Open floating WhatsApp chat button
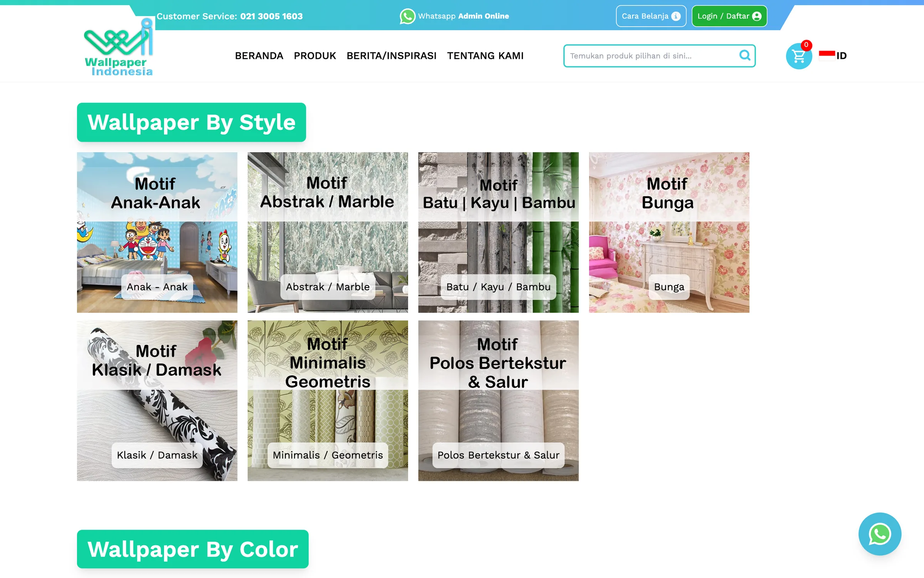The width and height of the screenshot is (924, 578). point(880,534)
